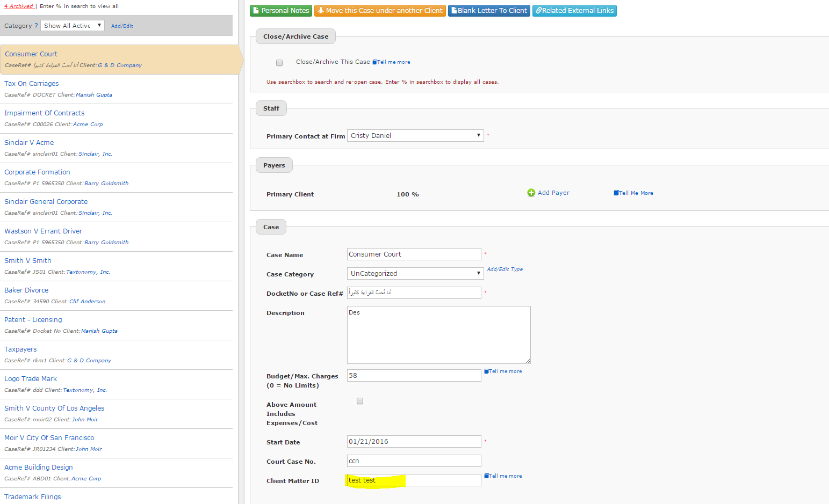Click the Add/Edit Type link
The height and width of the screenshot is (504, 829).
click(504, 269)
